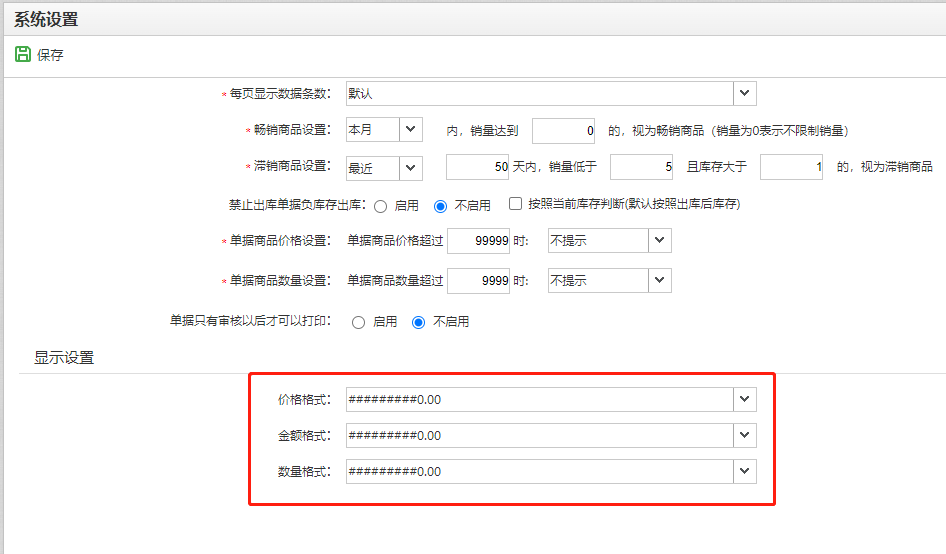Select 不启用 for 单据只有审核以后才可以打印

pyautogui.click(x=418, y=322)
